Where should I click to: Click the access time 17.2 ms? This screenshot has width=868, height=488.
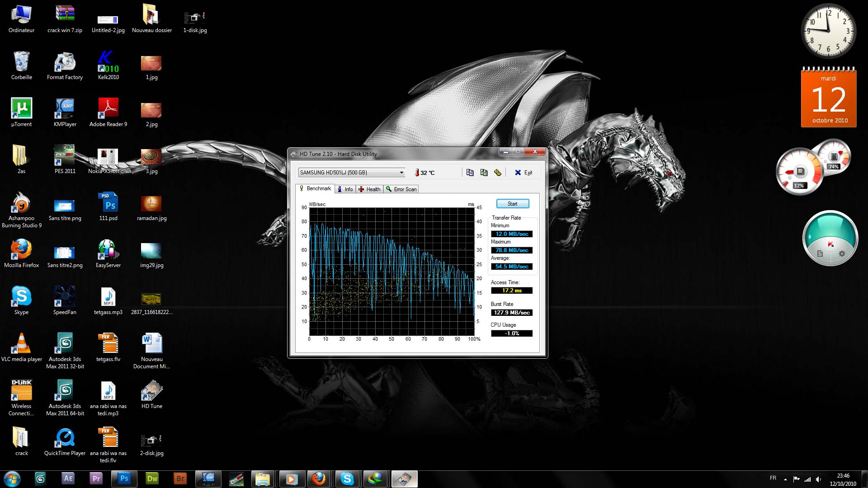point(512,291)
